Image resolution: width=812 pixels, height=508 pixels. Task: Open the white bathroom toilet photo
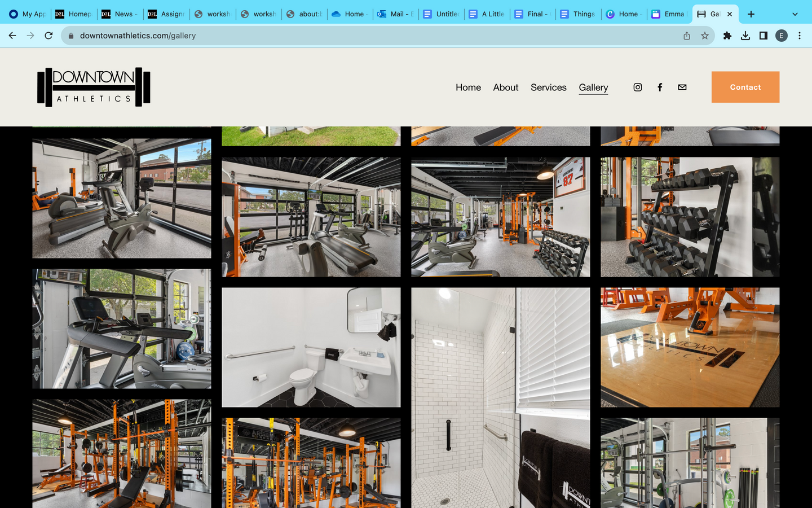click(311, 347)
